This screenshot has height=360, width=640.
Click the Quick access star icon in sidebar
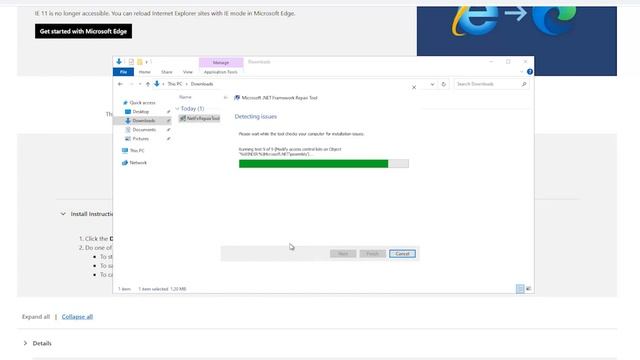(125, 102)
